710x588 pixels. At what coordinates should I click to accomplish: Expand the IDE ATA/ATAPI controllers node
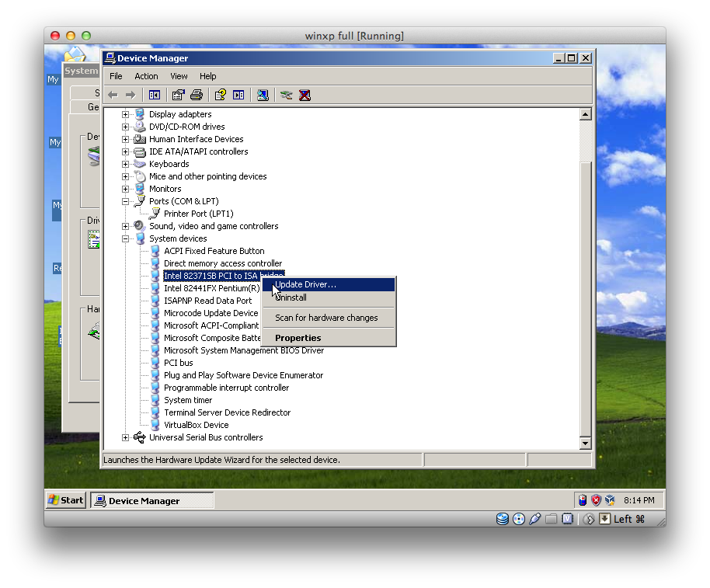click(125, 151)
